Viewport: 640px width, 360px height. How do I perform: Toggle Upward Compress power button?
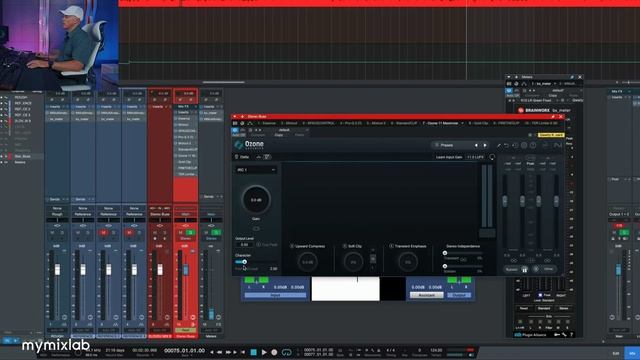tap(292, 246)
